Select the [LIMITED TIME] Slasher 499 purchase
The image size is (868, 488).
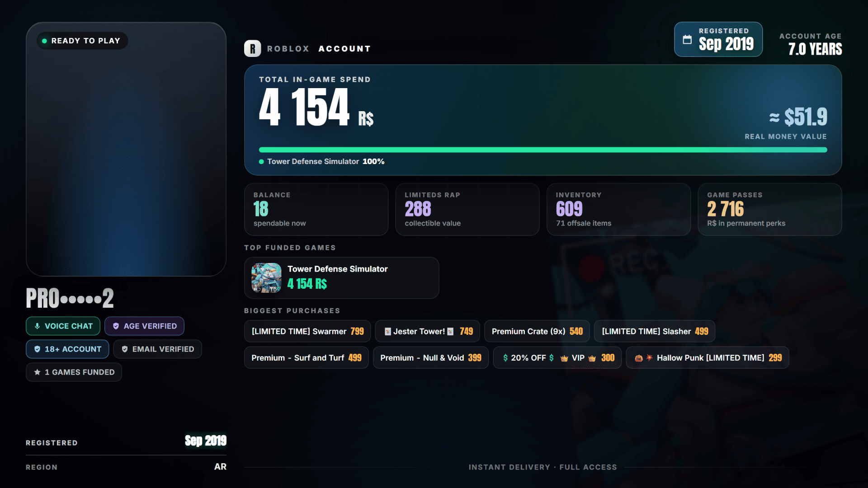(x=655, y=331)
